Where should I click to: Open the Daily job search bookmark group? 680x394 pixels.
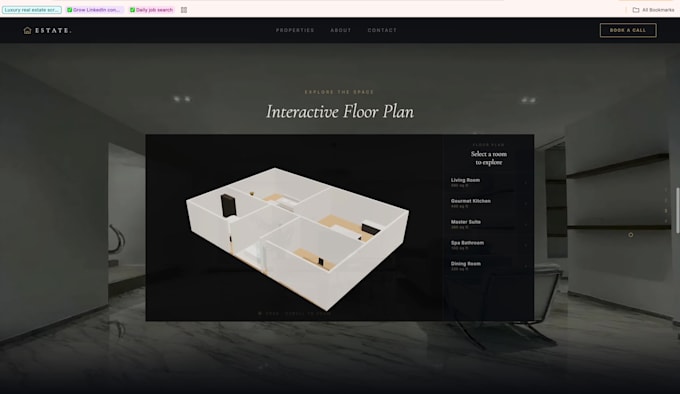point(152,10)
